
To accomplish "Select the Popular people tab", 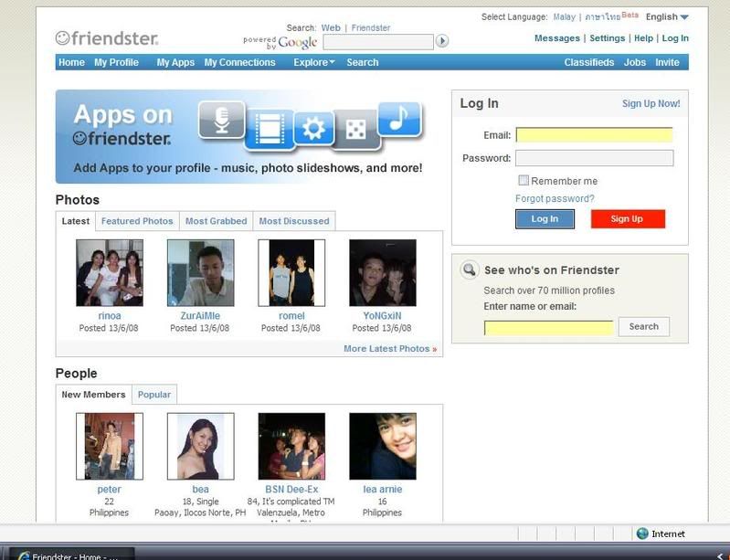I will [x=154, y=395].
